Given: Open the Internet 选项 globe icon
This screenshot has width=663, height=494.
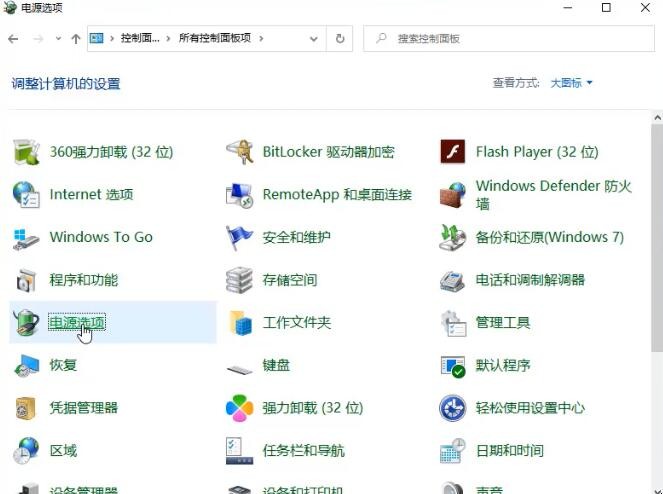Looking at the screenshot, I should coord(26,195).
